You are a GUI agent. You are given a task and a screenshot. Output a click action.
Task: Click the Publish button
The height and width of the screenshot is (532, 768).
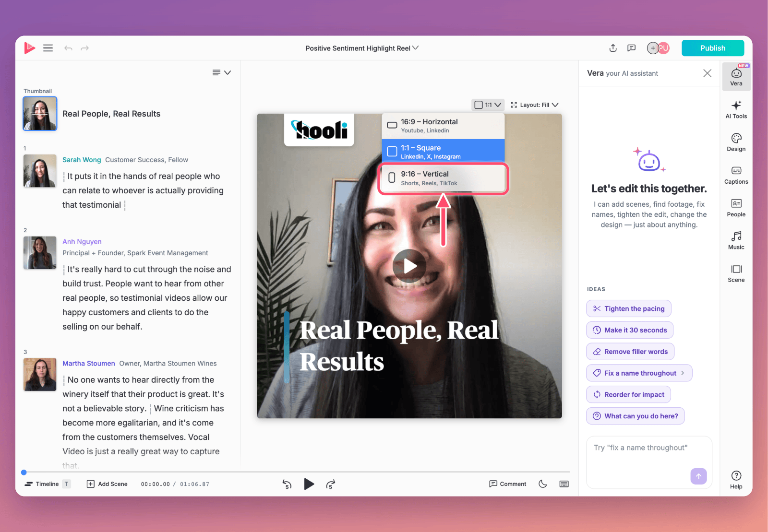[x=713, y=48]
